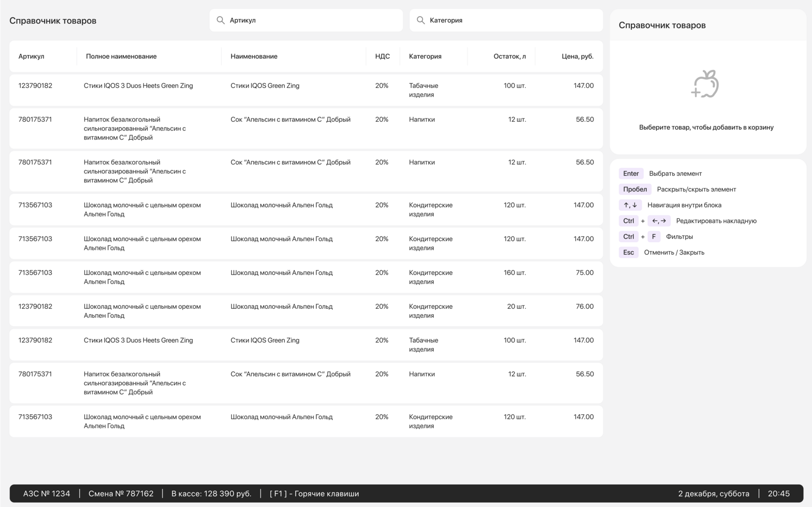Viewport: 812px width, 507px height.
Task: Click the Пробел key badge
Action: [x=635, y=189]
